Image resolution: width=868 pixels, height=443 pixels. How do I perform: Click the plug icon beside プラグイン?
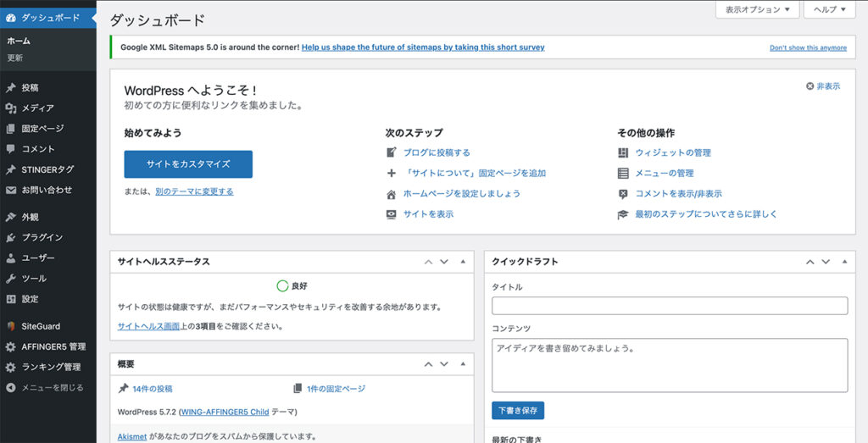(x=10, y=237)
